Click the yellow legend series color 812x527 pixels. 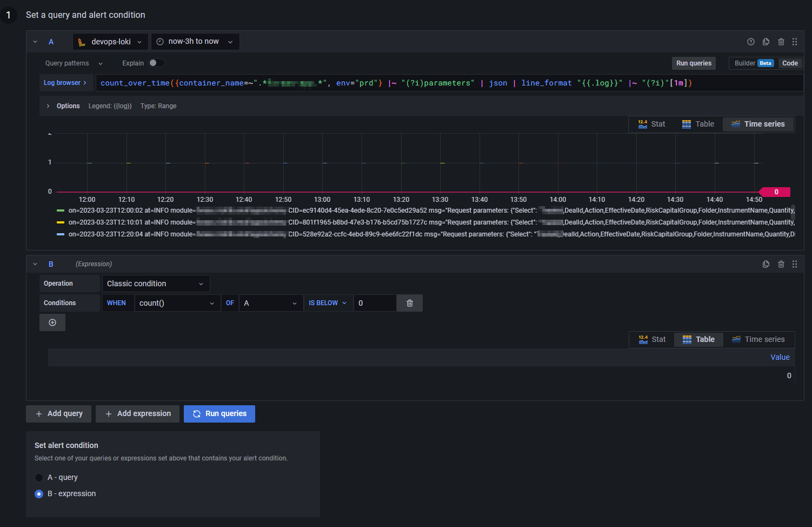pyautogui.click(x=61, y=222)
